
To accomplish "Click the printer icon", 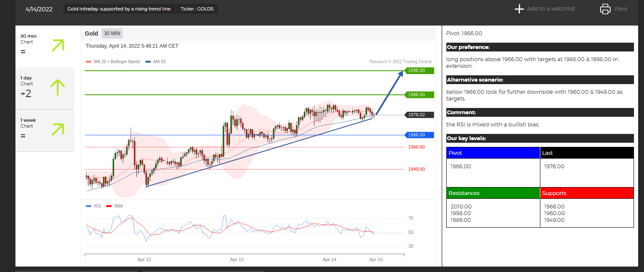I will (x=605, y=9).
